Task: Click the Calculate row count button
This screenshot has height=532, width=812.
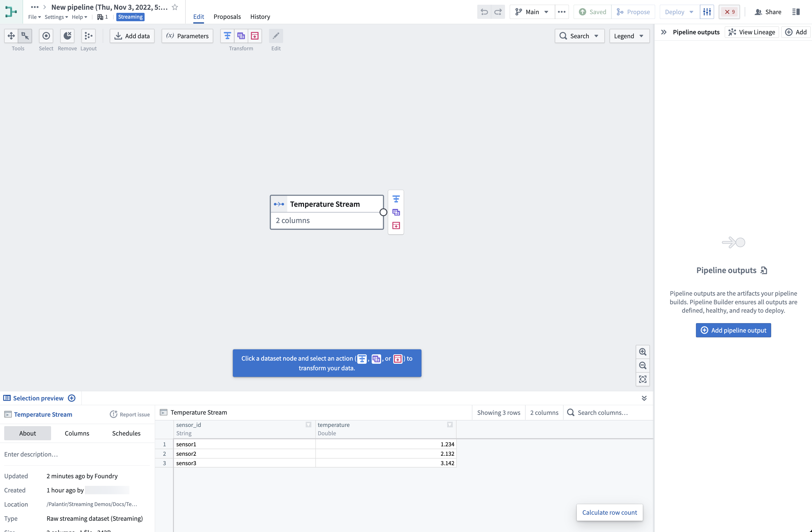Action: pyautogui.click(x=609, y=512)
